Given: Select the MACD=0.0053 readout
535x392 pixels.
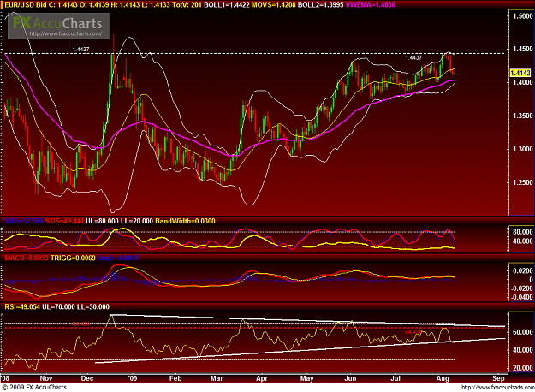Looking at the screenshot, I should [x=27, y=258].
